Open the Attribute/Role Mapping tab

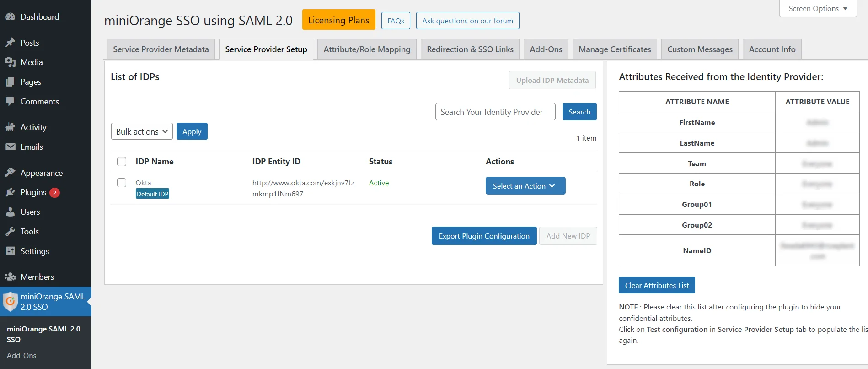point(367,49)
